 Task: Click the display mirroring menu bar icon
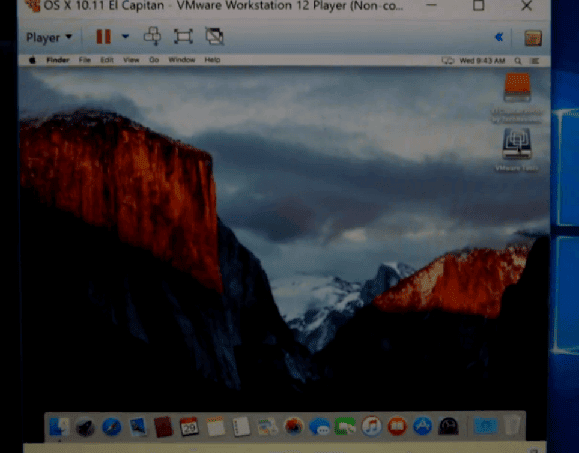[x=448, y=61]
